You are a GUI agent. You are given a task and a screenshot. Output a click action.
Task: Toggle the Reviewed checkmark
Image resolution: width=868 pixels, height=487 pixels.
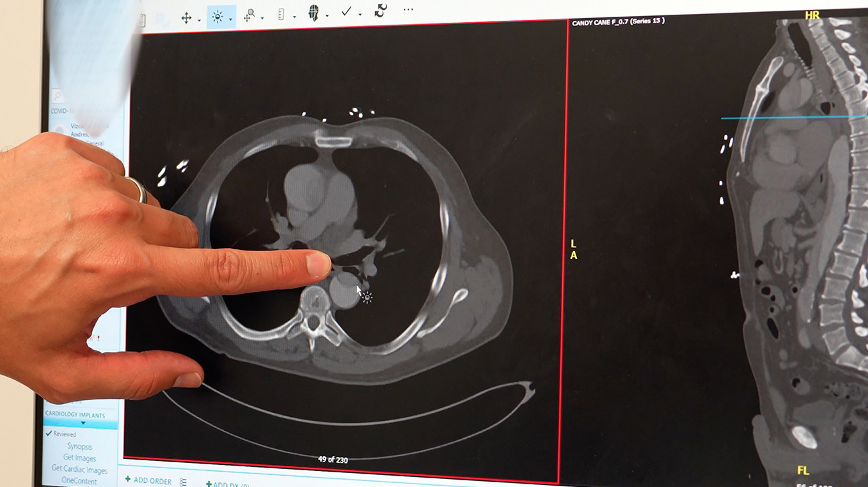49,434
